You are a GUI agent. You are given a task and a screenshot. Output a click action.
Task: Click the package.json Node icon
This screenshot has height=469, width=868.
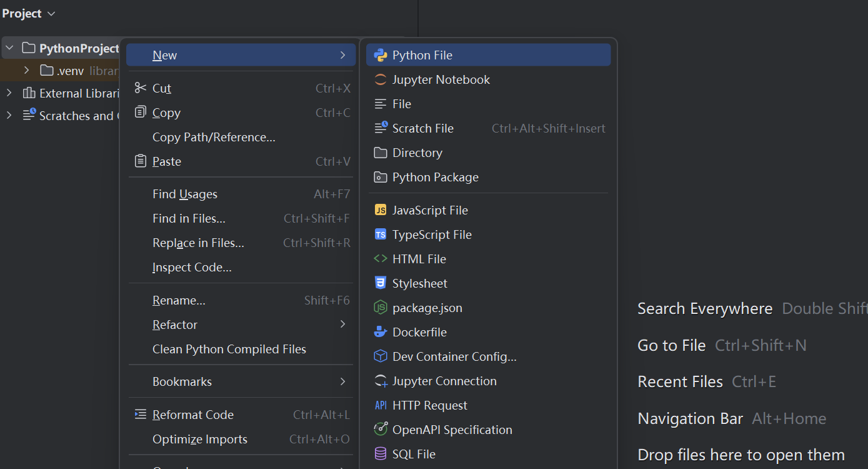(380, 307)
